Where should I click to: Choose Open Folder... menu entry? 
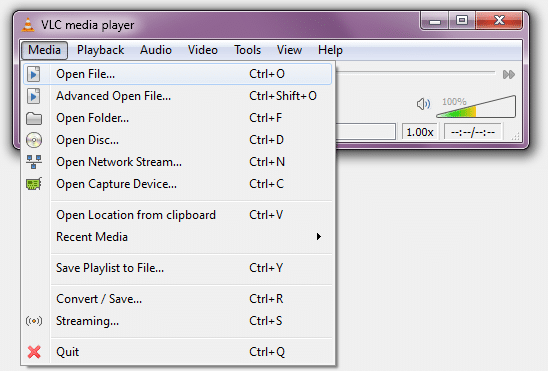[178, 118]
